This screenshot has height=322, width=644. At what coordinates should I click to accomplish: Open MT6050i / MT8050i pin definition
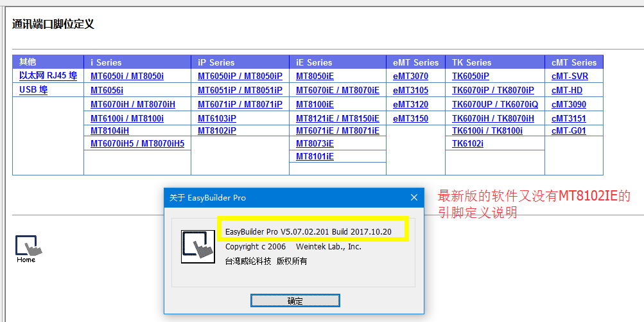(x=127, y=76)
